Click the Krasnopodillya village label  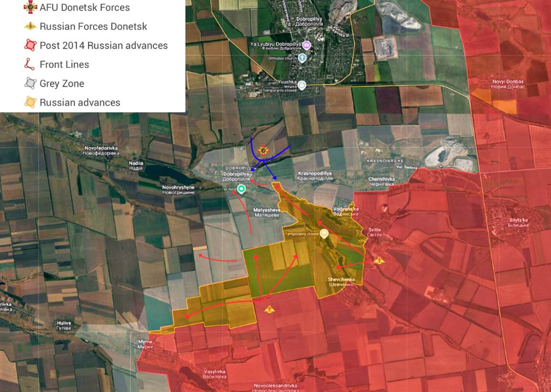[x=315, y=176]
